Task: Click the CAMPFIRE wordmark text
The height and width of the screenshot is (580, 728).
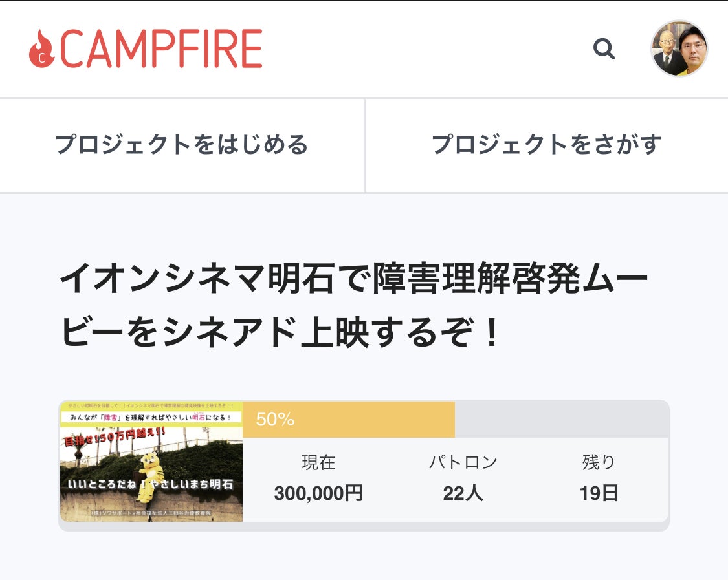Action: click(x=161, y=48)
